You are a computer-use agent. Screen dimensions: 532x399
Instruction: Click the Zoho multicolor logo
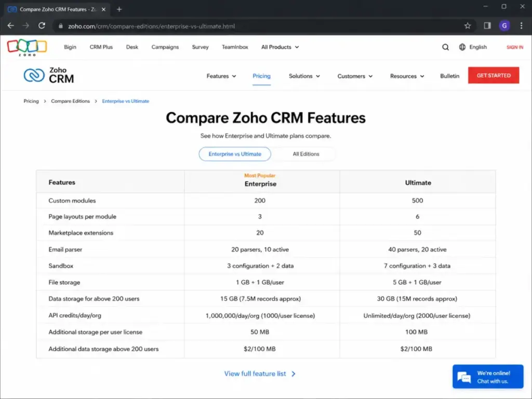coord(27,47)
